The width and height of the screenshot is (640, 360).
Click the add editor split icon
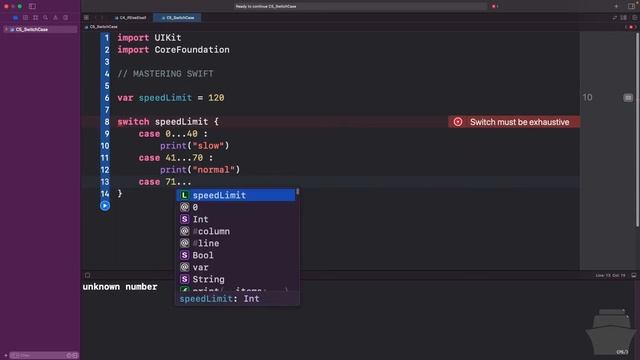click(x=634, y=18)
